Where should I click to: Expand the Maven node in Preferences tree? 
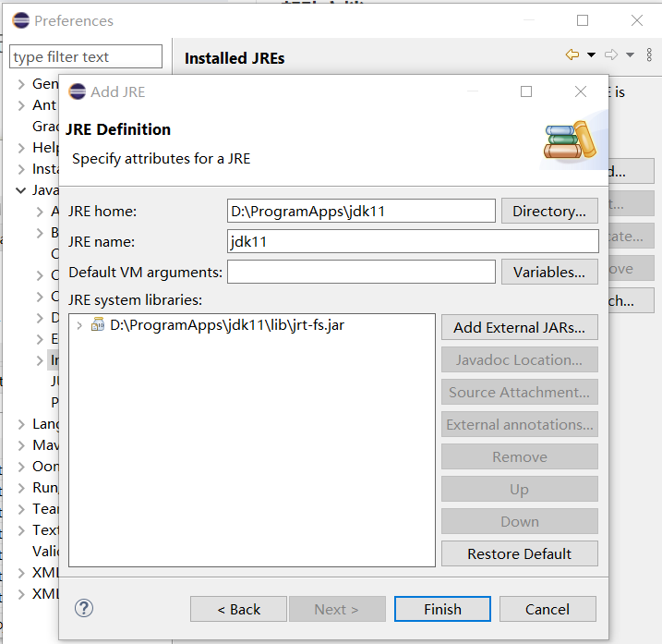pyautogui.click(x=21, y=445)
